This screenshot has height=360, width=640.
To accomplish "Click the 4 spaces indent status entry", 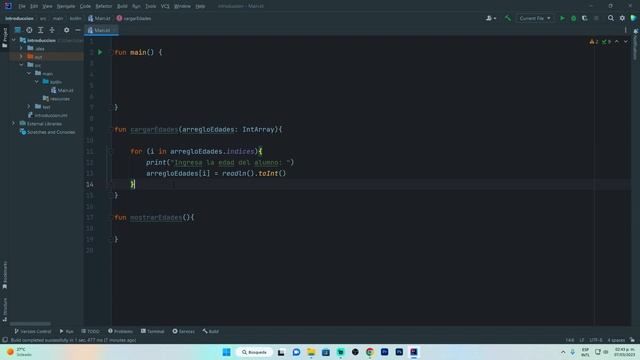I will tap(616, 340).
